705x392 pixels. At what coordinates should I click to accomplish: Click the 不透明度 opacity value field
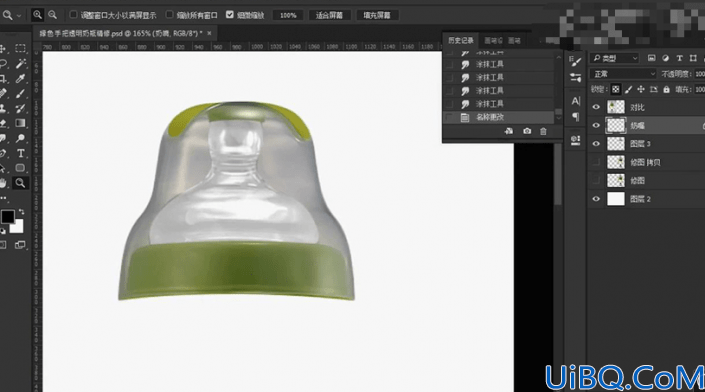(x=700, y=74)
